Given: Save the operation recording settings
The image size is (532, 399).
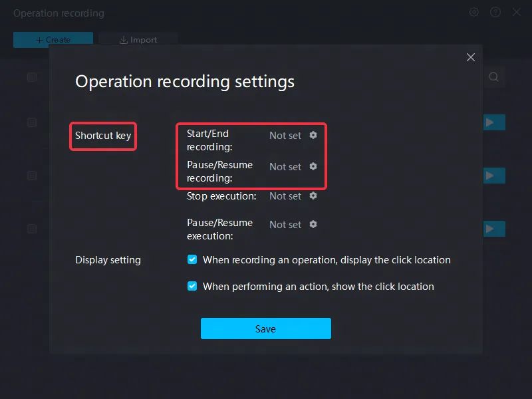Looking at the screenshot, I should pos(265,329).
